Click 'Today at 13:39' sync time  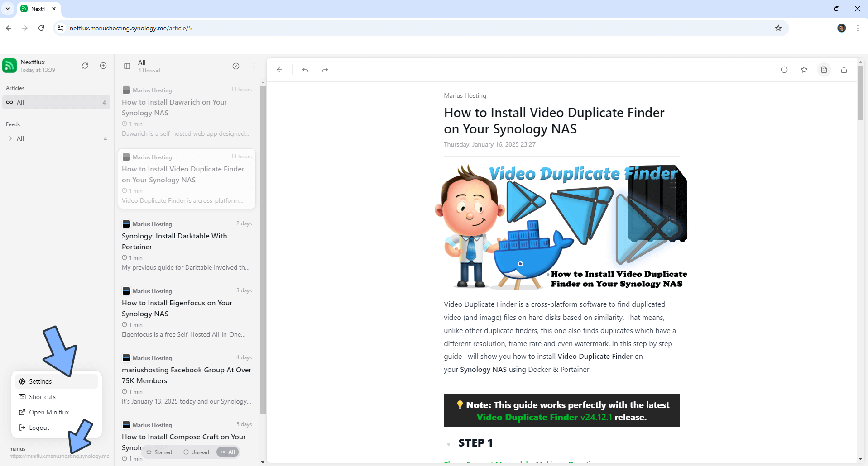click(38, 70)
